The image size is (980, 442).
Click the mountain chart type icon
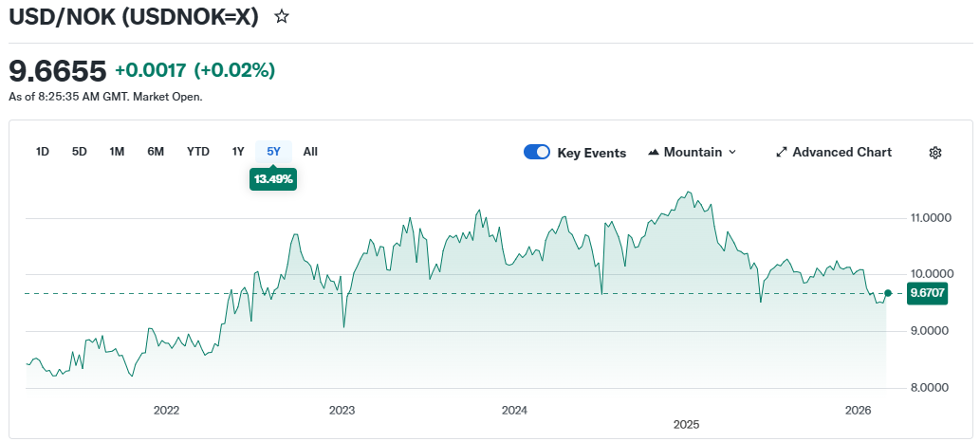click(654, 153)
